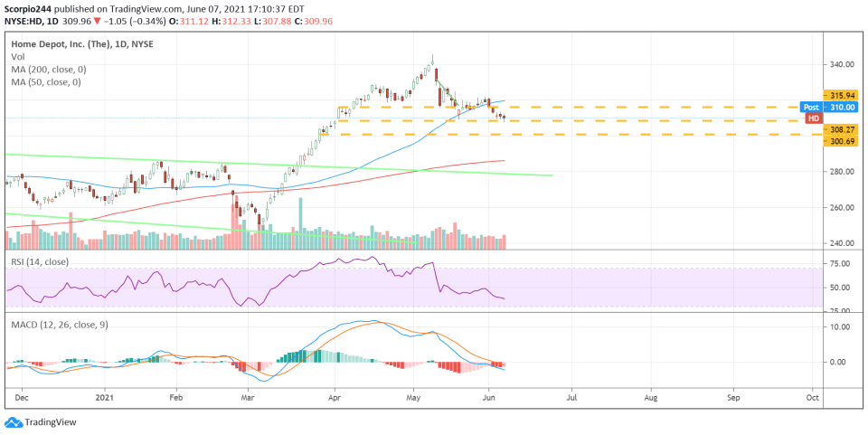Click the candlestick at the May price peak
The image size is (868, 435).
[x=432, y=61]
